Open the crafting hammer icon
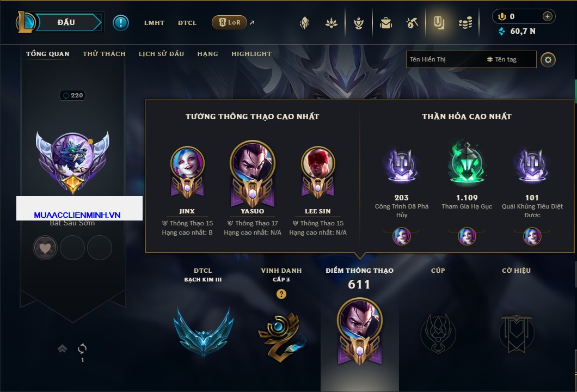 (412, 23)
